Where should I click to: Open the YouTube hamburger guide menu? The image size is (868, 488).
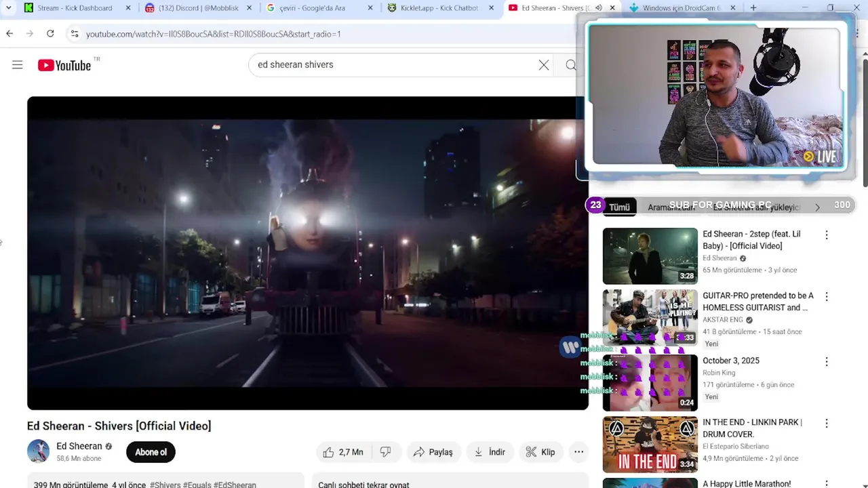click(x=18, y=65)
